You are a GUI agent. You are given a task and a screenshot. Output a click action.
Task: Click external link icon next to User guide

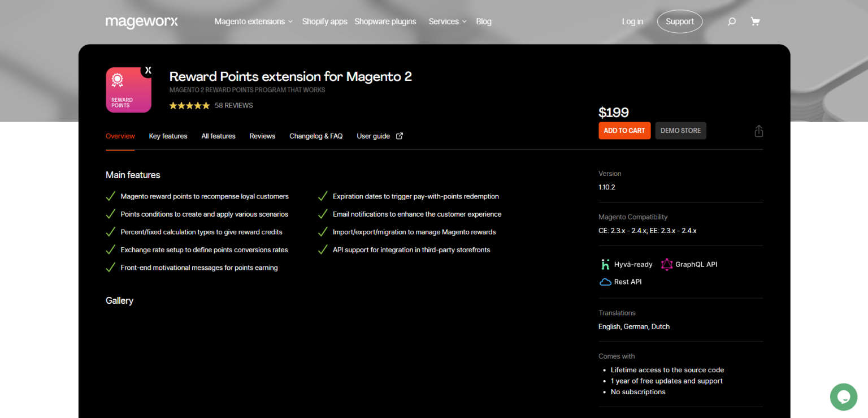click(400, 136)
